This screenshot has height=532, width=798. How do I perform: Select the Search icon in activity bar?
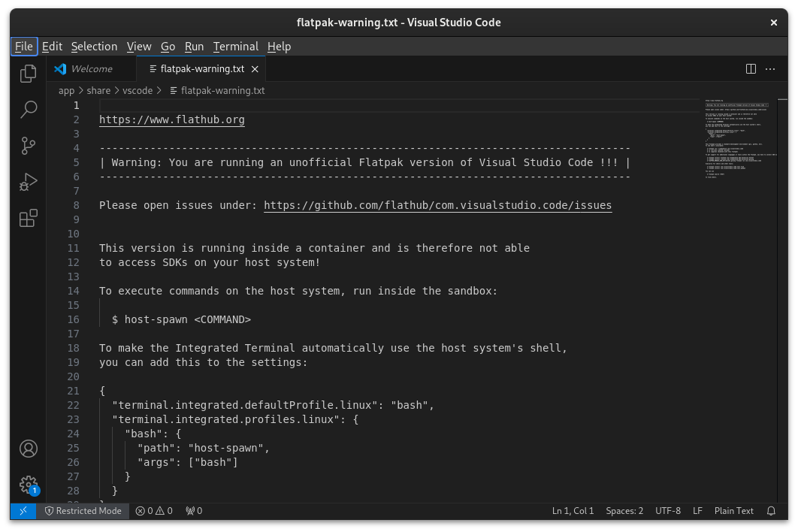pos(28,110)
